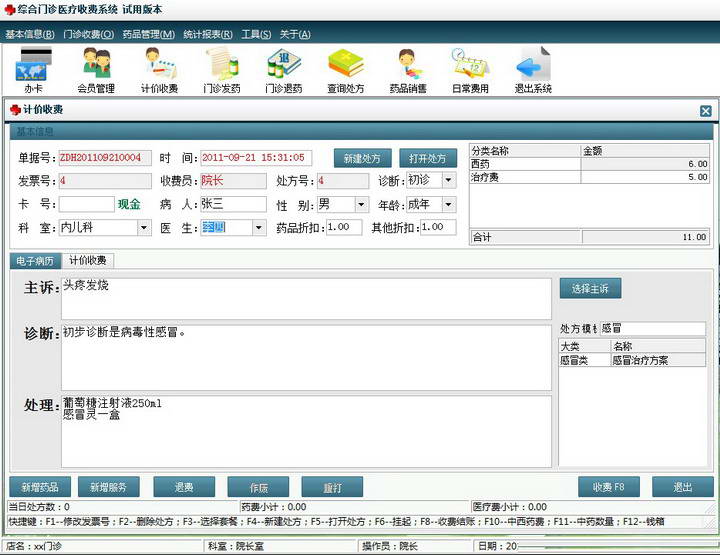The width and height of the screenshot is (720, 555).
Task: Click the 计价收费 panel red cross icon
Action: point(15,110)
